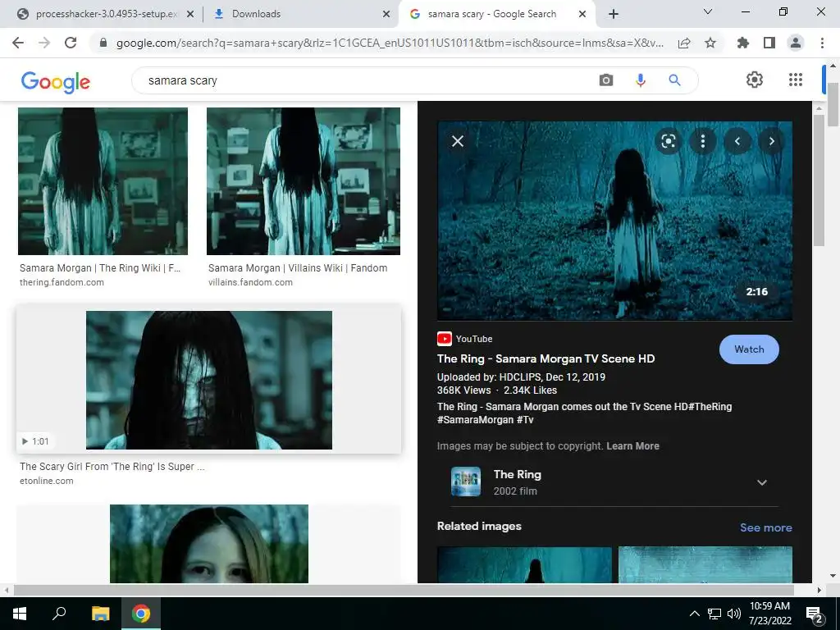Follow the See more related images link
Image resolution: width=840 pixels, height=630 pixels.
[x=766, y=527]
